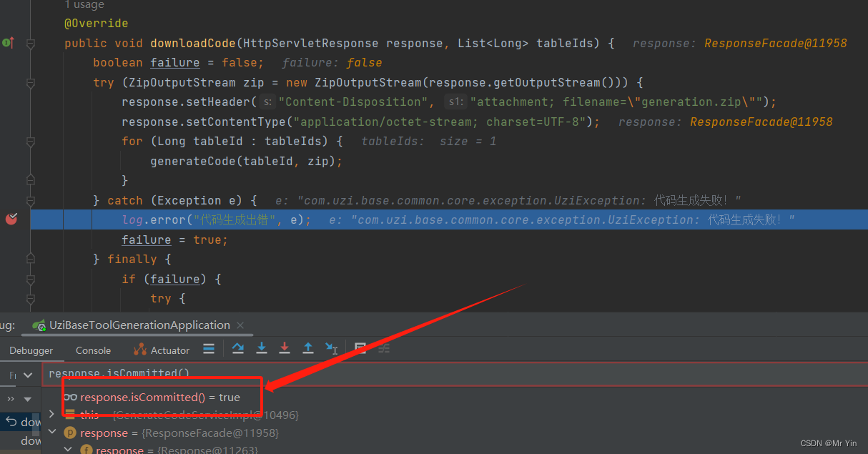Open the Evaluate Expression dialog icon
Screen dimensions: 868x454
[x=360, y=349]
